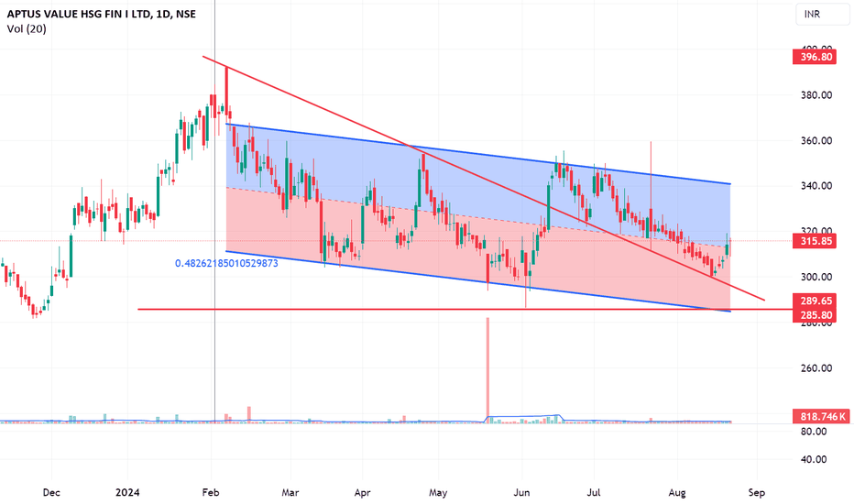Click the 315.85 current price label
854x504 pixels.
pos(815,241)
